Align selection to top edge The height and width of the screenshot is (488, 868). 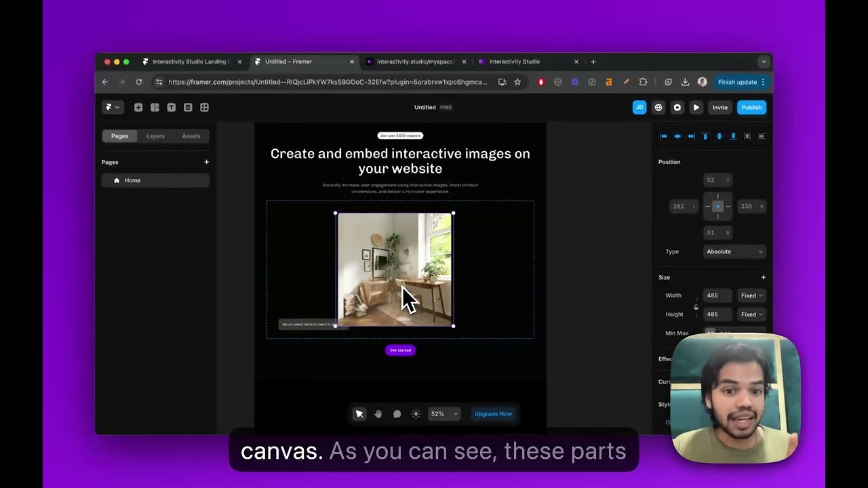point(705,136)
